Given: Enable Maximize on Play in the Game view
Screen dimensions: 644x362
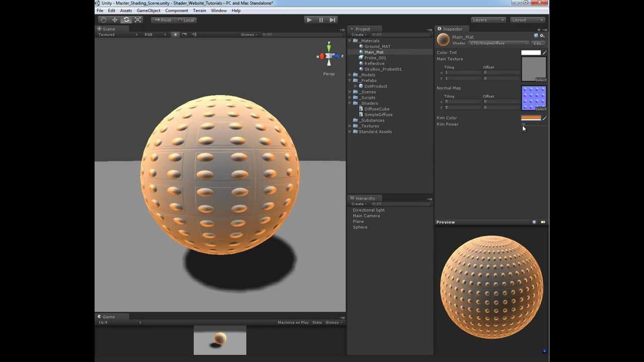Looking at the screenshot, I should point(294,322).
